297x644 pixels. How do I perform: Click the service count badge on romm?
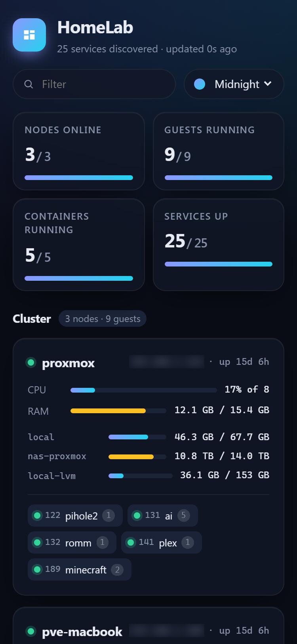point(102,542)
